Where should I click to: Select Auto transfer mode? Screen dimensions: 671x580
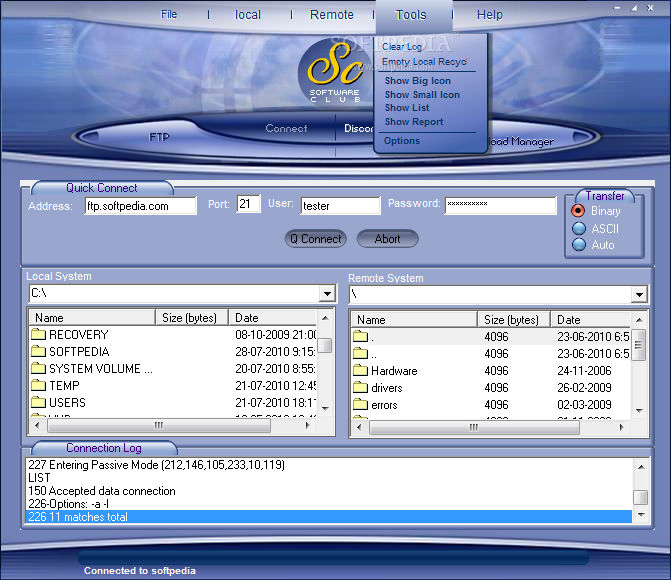578,244
